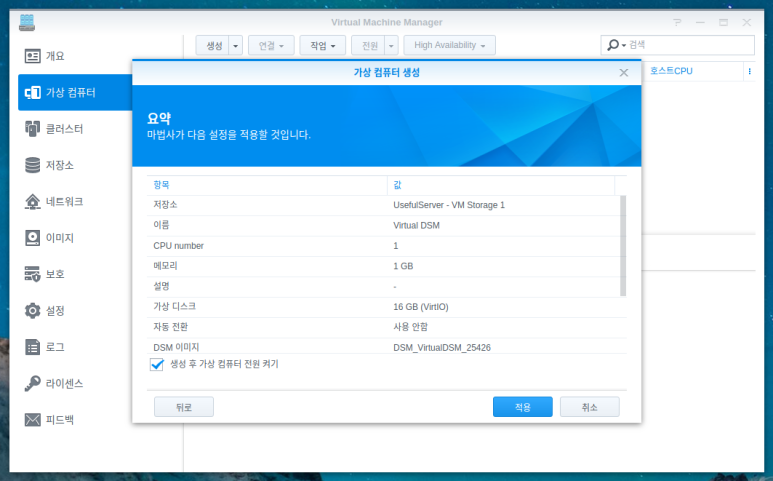Image resolution: width=773 pixels, height=481 pixels.
Task: Click the summary table vertical scrollbar
Action: pyautogui.click(x=623, y=245)
